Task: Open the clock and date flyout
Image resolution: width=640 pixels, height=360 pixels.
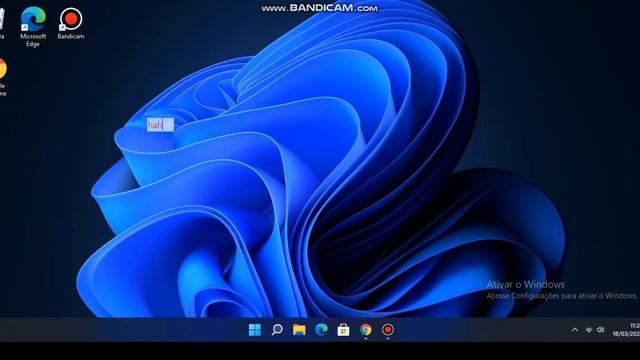Action: coord(627,330)
